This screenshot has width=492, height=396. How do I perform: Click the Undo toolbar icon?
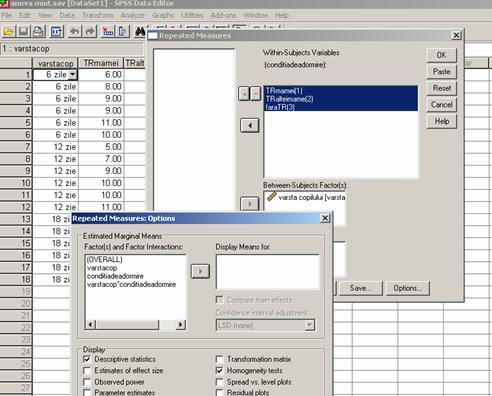pyautogui.click(x=75, y=31)
